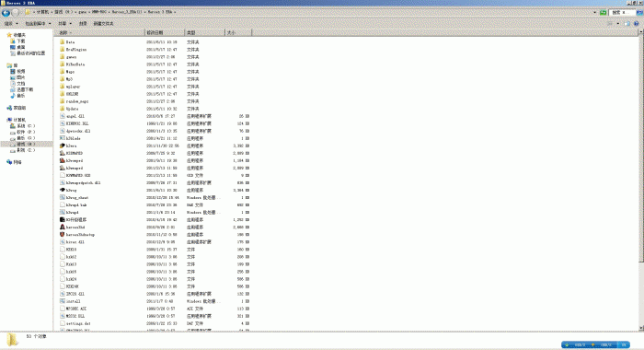Select the h3wog_cheat batch file name
644x350 pixels.
pos(77,197)
